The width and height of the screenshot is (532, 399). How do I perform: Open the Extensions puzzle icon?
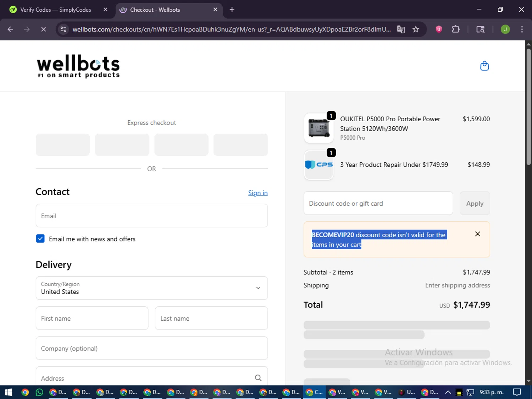pyautogui.click(x=456, y=29)
